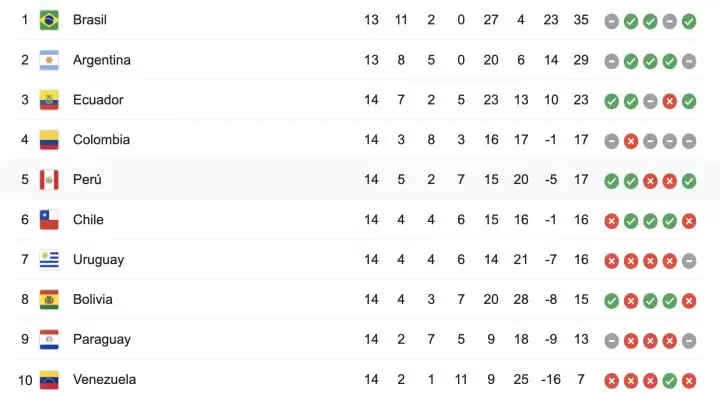
Task: Click Ecuador's flag icon
Action: 49,100
